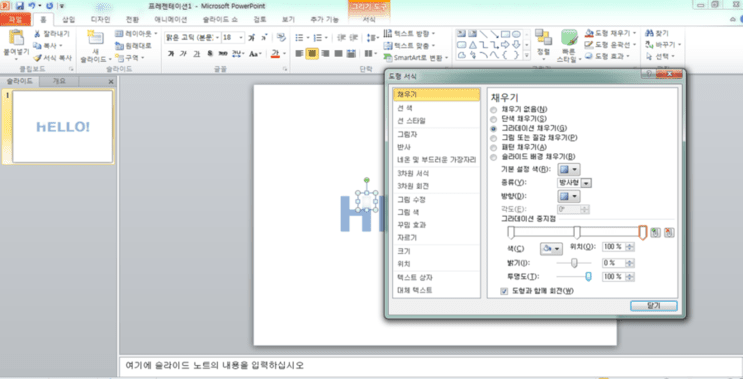Open the preset colors (기본 설정 색) dropdown
This screenshot has height=379, width=743.
click(x=569, y=169)
